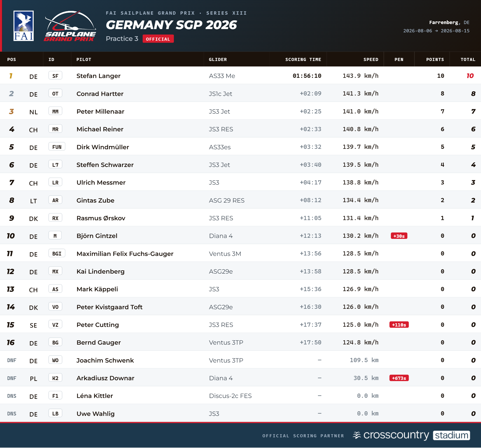Select pilot name Peter Kvistgaard Toft

pyautogui.click(x=109, y=307)
